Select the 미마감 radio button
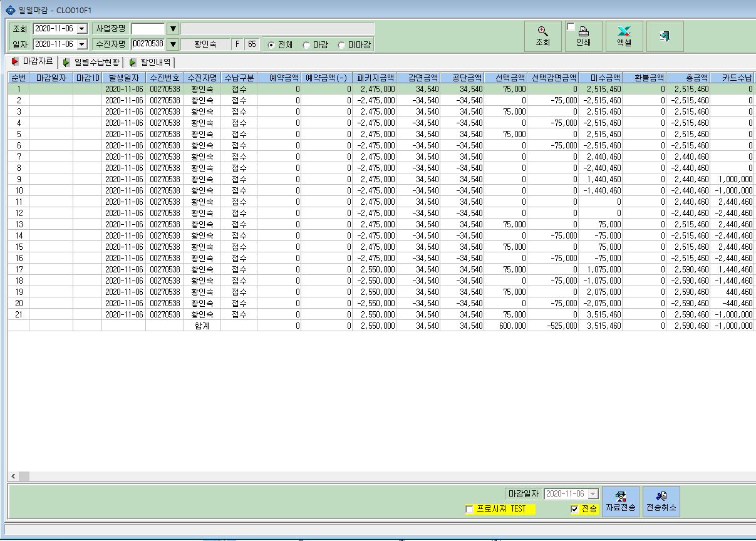Viewport: 756px width, 541px height. [341, 45]
